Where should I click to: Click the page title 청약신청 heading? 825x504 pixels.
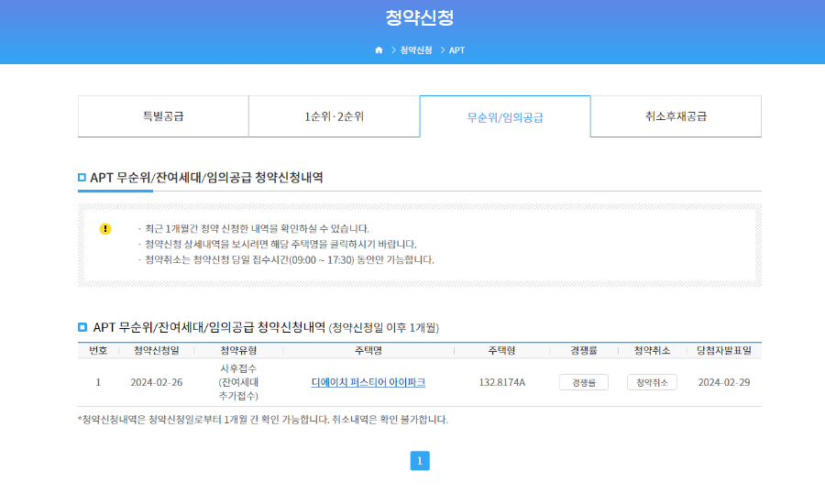click(419, 17)
